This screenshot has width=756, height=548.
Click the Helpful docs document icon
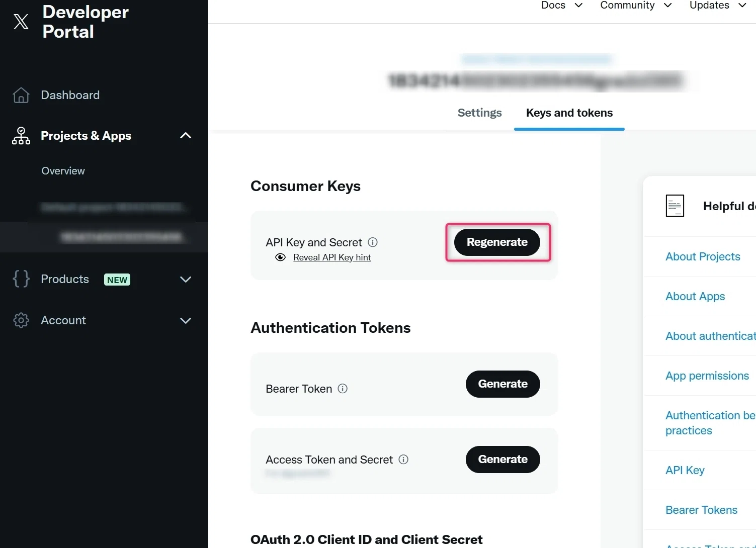[675, 206]
